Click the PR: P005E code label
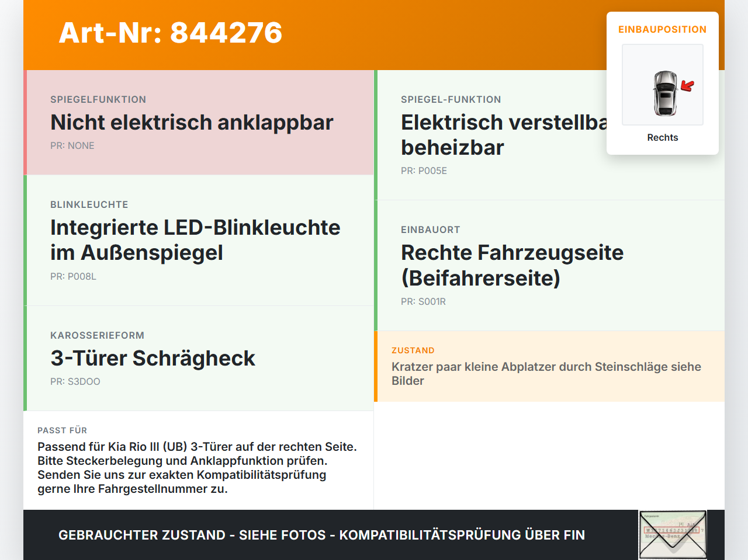 pos(424,171)
